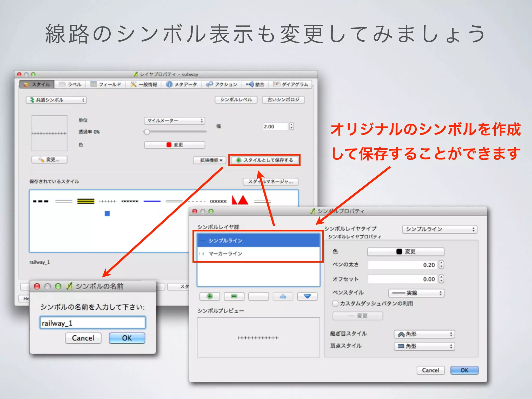Click Cancel in シンボルプロパティ dialog
The width and height of the screenshot is (532, 399).
[x=431, y=370]
